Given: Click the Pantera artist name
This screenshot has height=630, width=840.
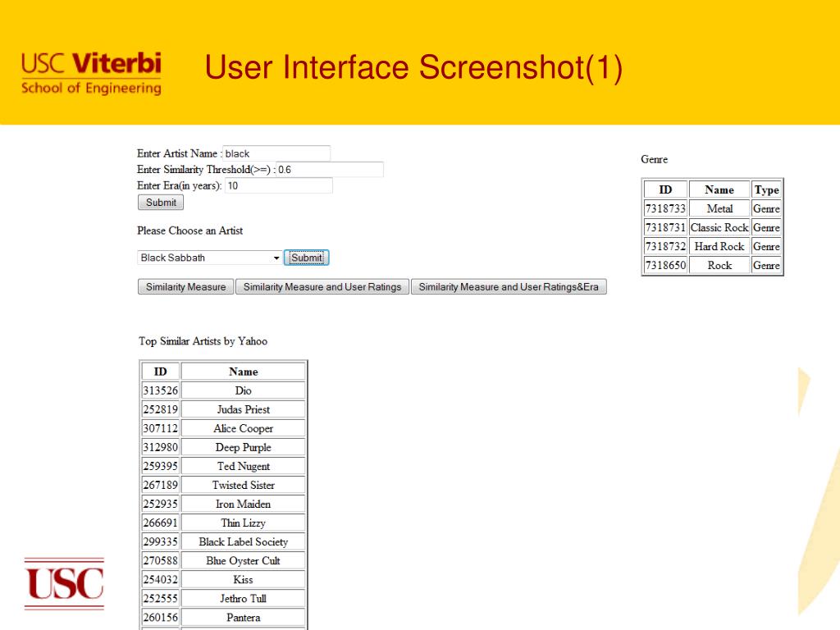Looking at the screenshot, I should (243, 617).
